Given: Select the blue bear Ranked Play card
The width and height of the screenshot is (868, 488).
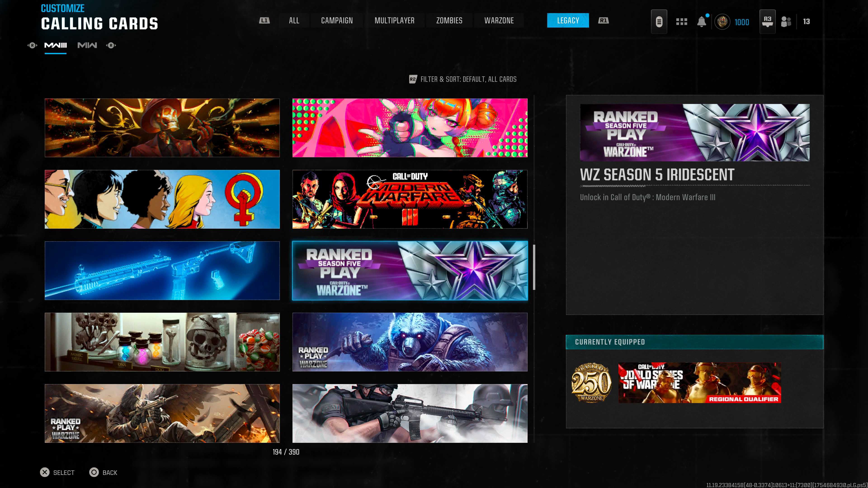Looking at the screenshot, I should point(410,342).
